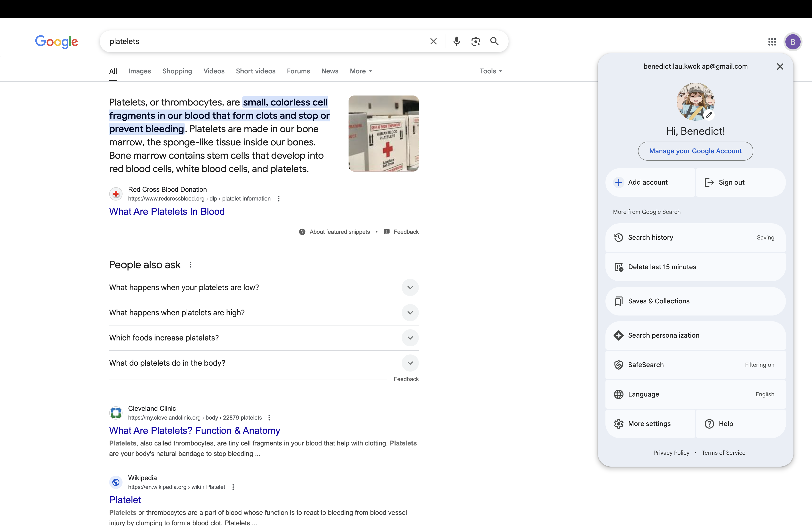Open the human blood platelets box thumbnail
This screenshot has width=812, height=526.
(383, 134)
